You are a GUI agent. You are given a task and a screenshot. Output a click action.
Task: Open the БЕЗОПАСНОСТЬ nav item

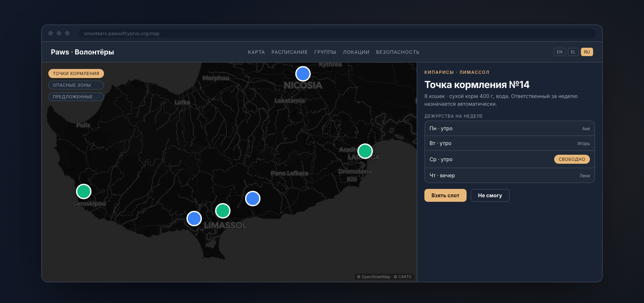pyautogui.click(x=398, y=52)
